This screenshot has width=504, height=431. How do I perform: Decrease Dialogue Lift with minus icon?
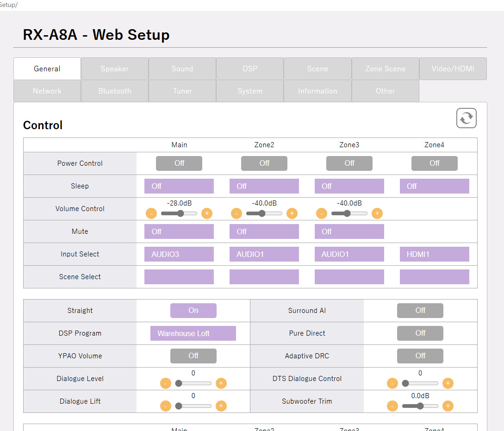[x=166, y=406]
